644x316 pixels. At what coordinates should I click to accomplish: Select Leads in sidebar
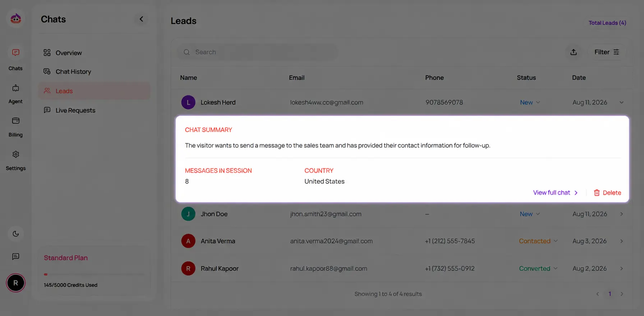click(94, 91)
